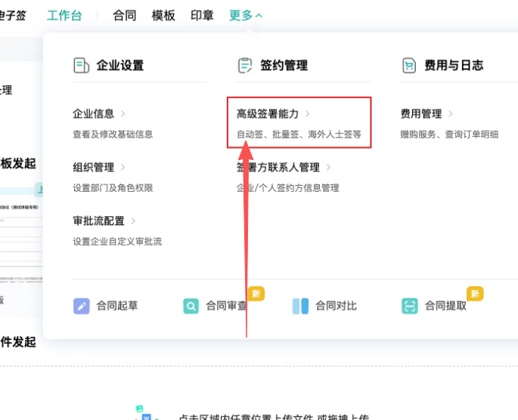Click the 签约管理 section heading
Image resolution: width=518 pixels, height=420 pixels.
click(x=284, y=65)
